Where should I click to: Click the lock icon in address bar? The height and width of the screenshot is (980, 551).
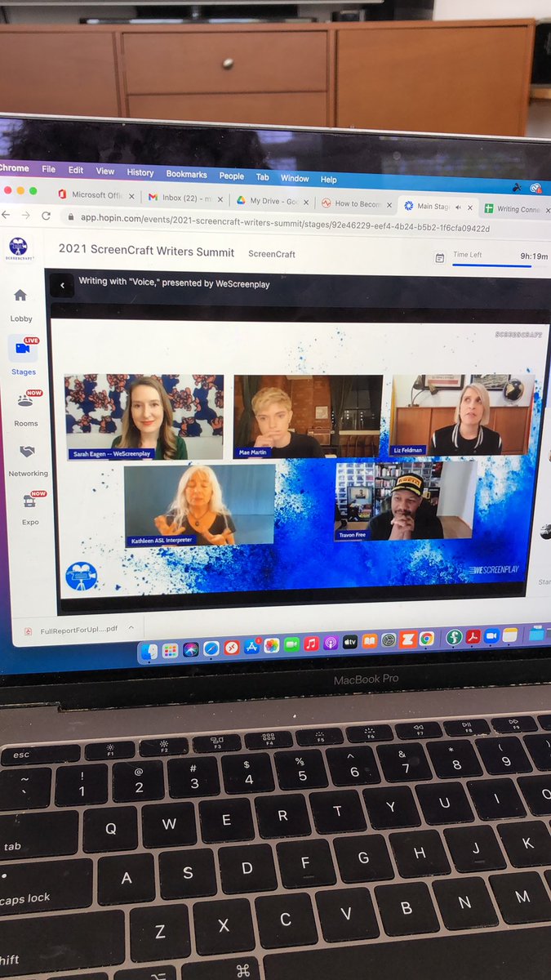pos(71,216)
